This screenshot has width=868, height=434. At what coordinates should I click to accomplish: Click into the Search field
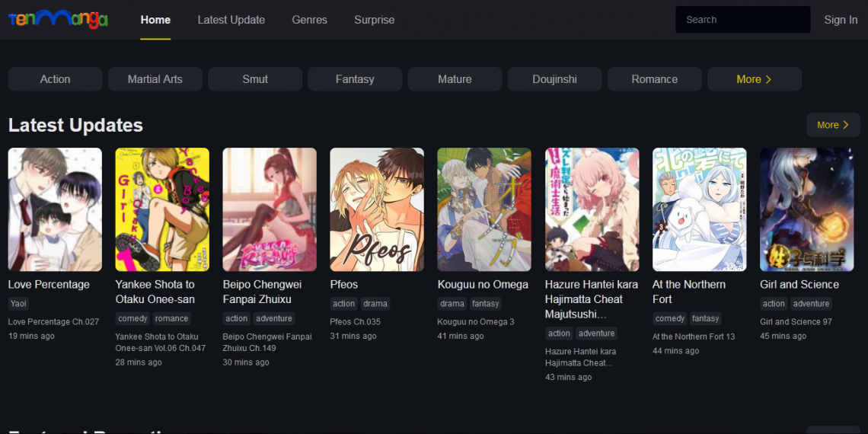tap(743, 19)
